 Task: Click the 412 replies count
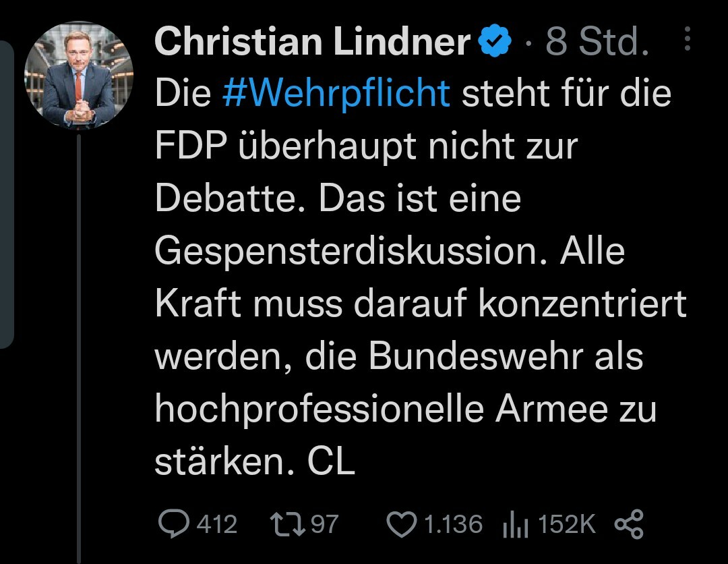[x=217, y=524]
